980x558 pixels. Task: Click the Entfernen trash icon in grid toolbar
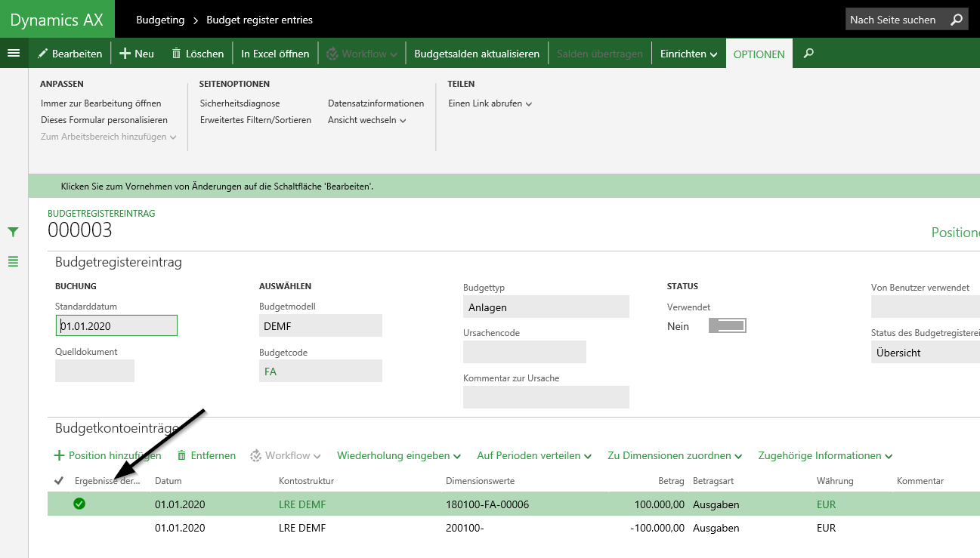[181, 455]
